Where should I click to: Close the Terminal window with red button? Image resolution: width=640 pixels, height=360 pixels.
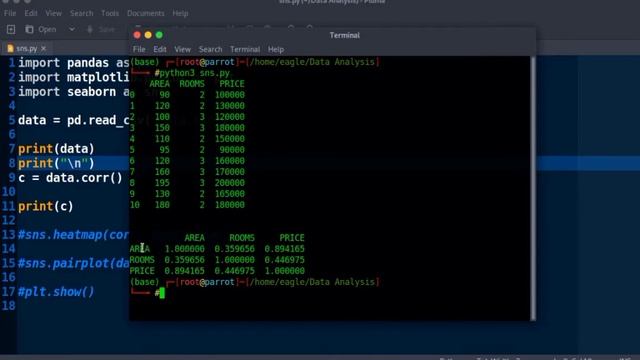click(x=137, y=35)
